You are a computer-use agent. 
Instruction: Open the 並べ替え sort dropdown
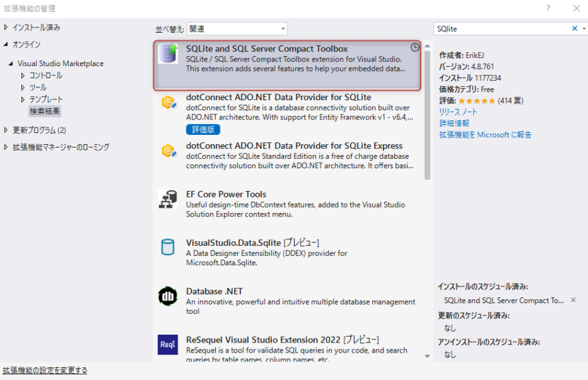(237, 29)
